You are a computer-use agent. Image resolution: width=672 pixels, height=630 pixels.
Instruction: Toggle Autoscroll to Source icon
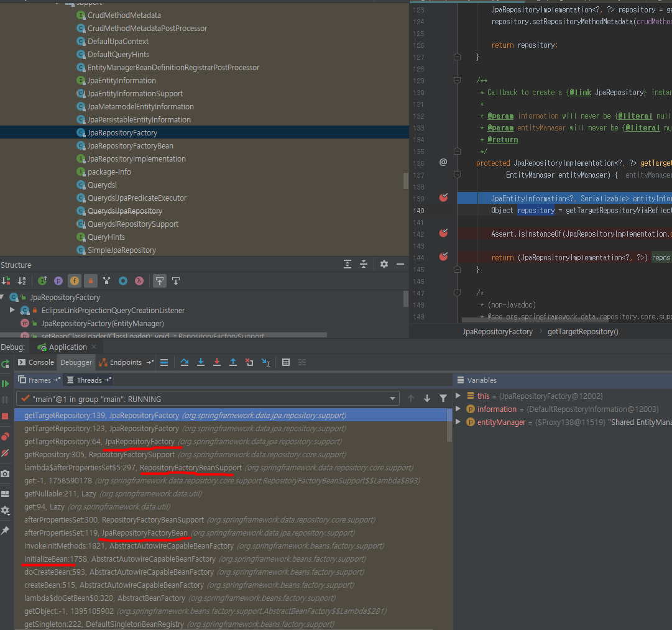click(x=159, y=281)
